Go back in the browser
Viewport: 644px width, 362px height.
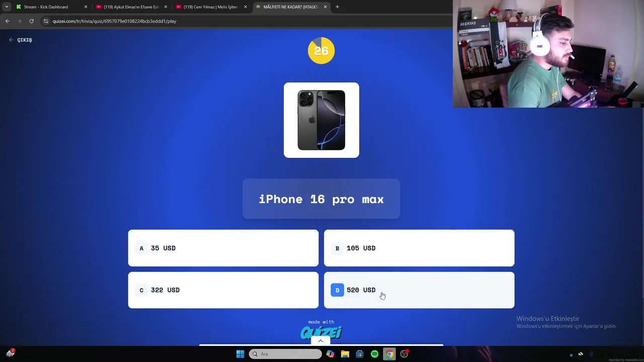[7, 21]
